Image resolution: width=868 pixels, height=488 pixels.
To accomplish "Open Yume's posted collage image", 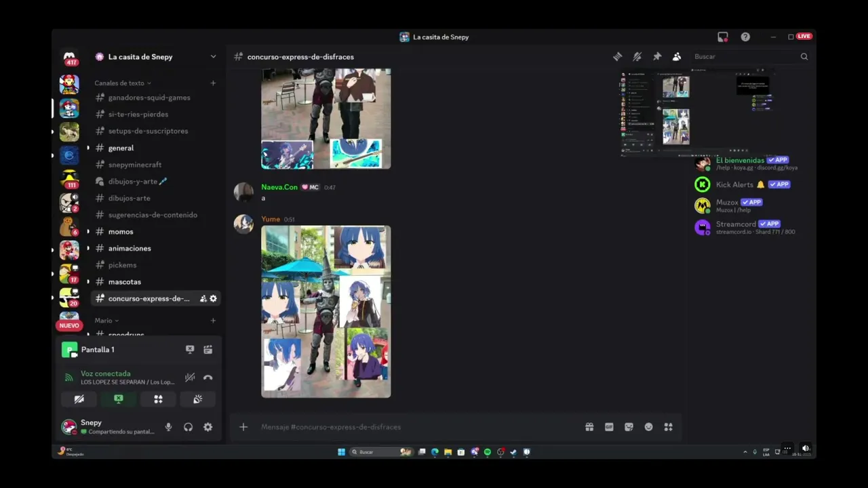I will pyautogui.click(x=326, y=312).
